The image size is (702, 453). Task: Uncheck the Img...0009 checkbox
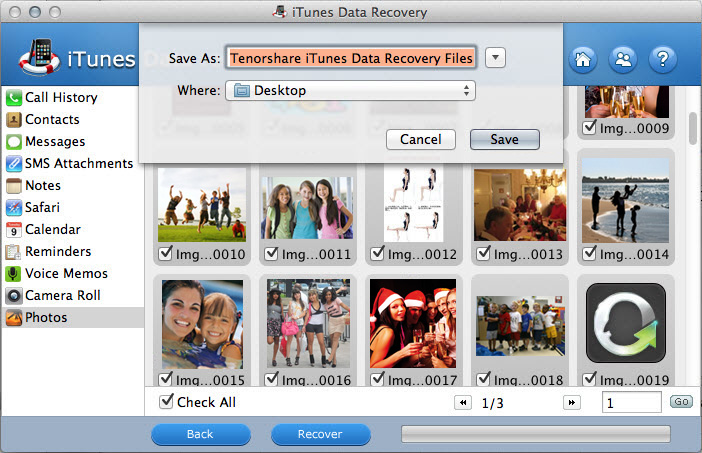click(590, 127)
